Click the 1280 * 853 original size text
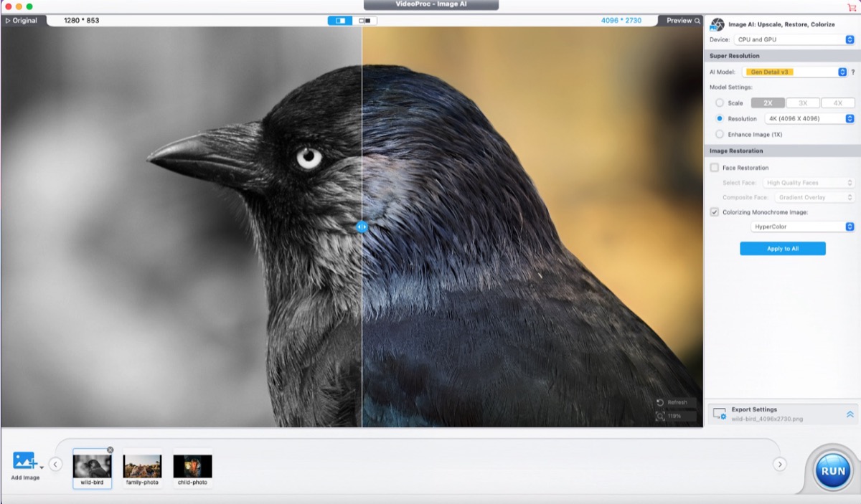Image resolution: width=861 pixels, height=504 pixels. (x=82, y=21)
